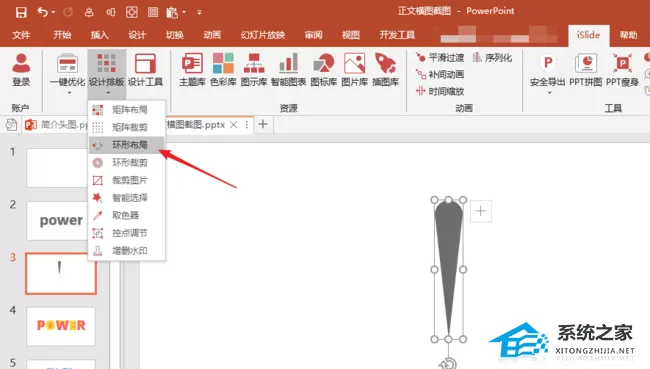Open the 图标库 icon library
This screenshot has width=650, height=369.
[324, 64]
